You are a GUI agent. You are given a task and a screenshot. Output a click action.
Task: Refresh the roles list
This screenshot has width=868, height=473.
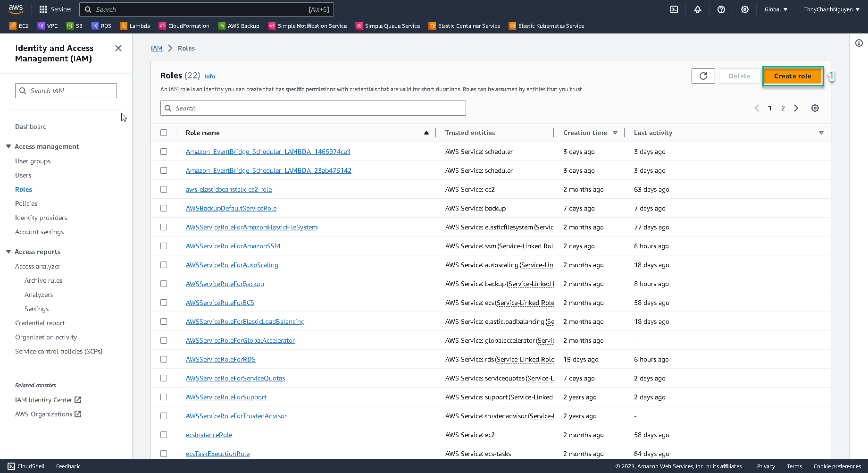point(703,76)
